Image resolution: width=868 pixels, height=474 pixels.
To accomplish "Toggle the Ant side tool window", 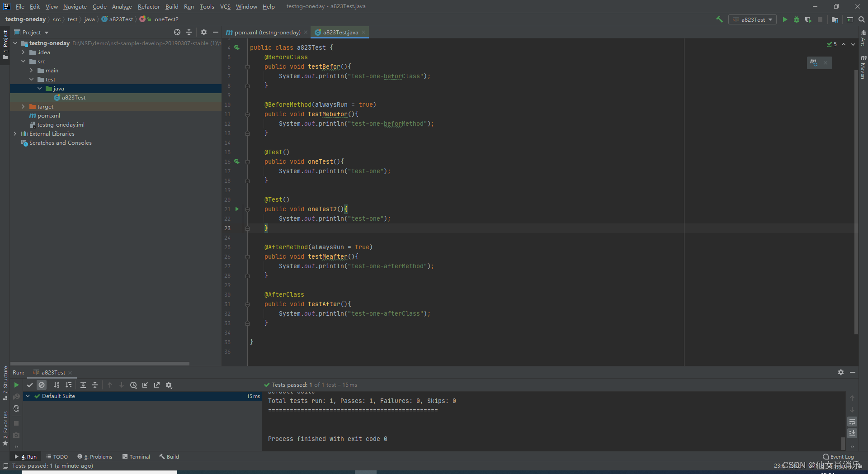I will [x=863, y=38].
